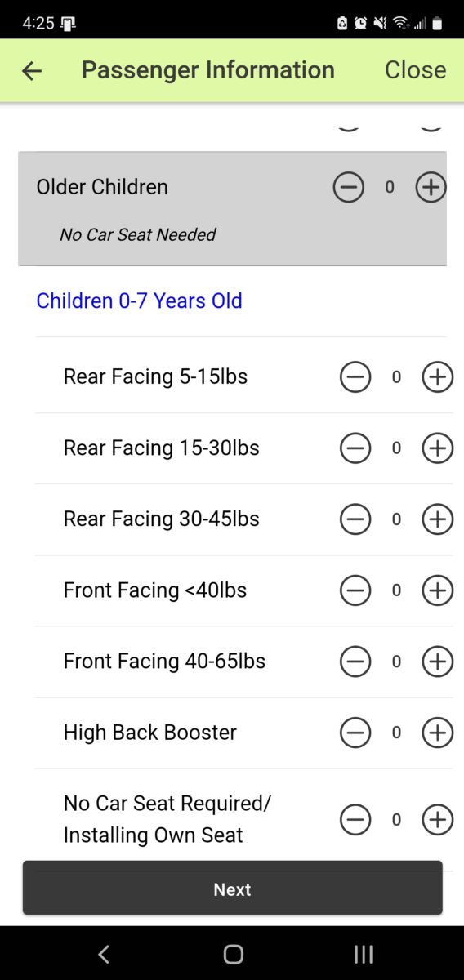The width and height of the screenshot is (464, 980).
Task: Remove one Rear Facing 5-15lbs seat
Action: click(x=355, y=377)
